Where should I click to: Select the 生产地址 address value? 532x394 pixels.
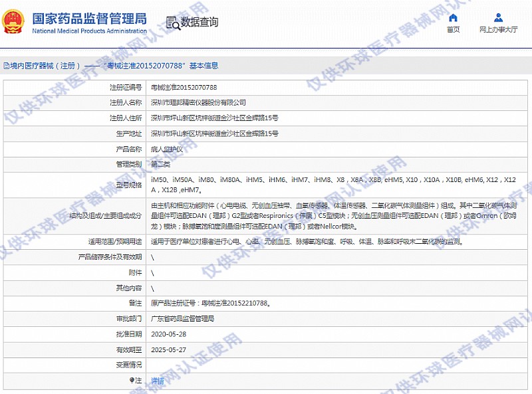point(214,134)
